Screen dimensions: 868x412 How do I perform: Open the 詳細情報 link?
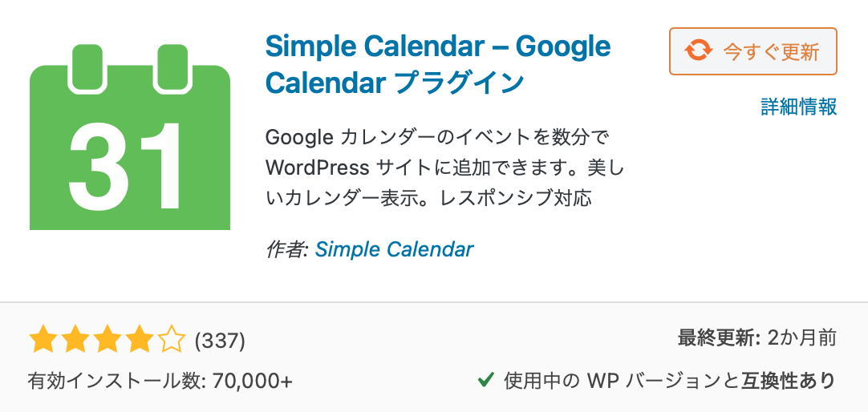[x=798, y=107]
